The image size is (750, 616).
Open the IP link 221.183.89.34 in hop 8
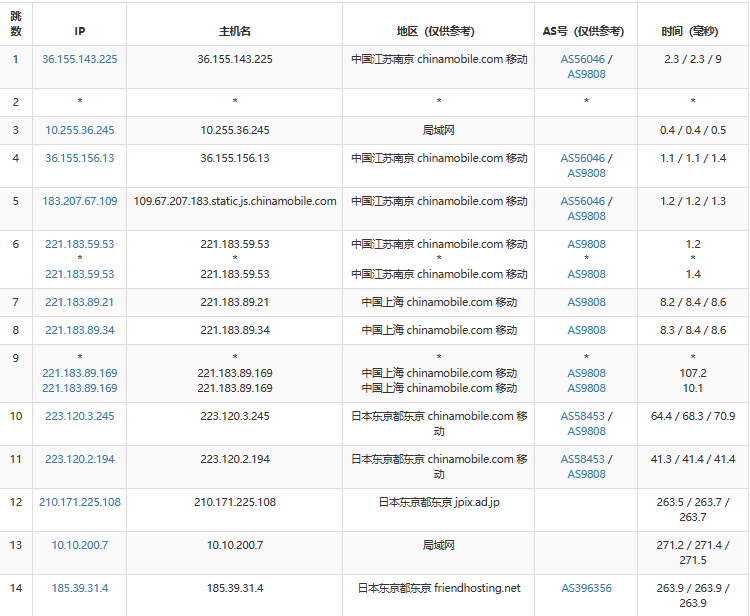tap(79, 330)
